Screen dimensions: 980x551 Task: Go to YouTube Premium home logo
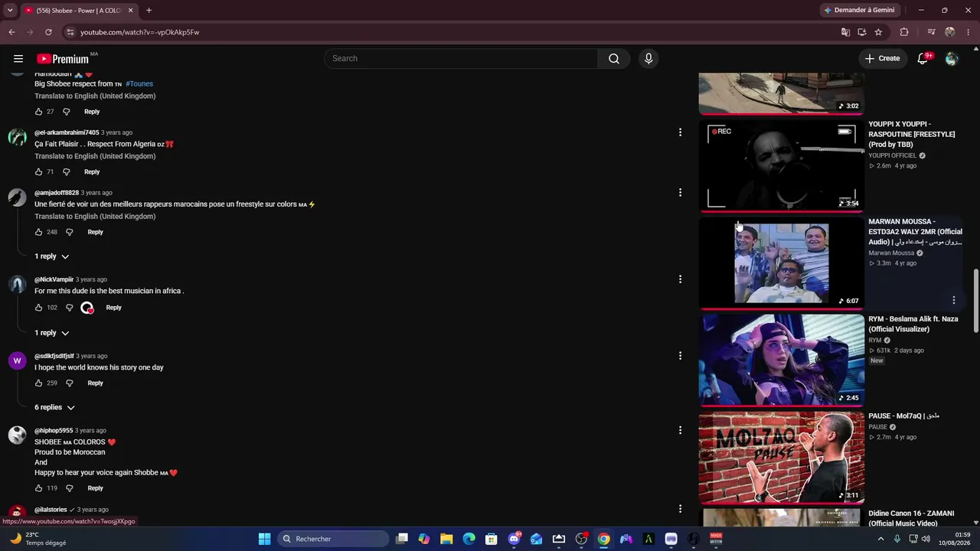(63, 59)
